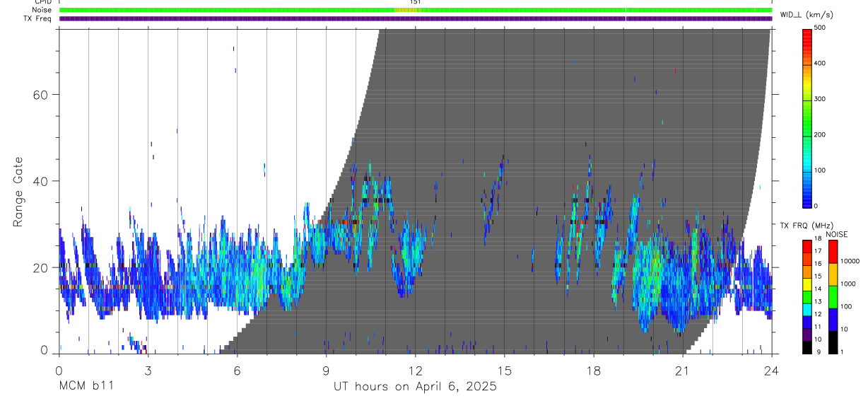
Task: Click the "1" label on NOISE scale
Action: [x=842, y=351]
